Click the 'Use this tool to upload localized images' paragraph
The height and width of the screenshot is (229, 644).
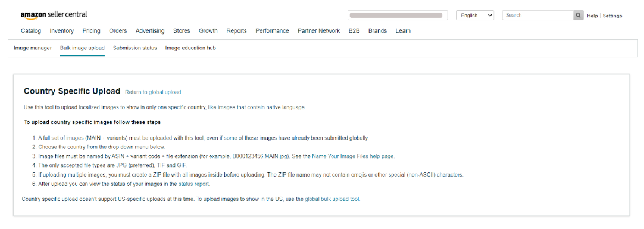click(x=165, y=107)
